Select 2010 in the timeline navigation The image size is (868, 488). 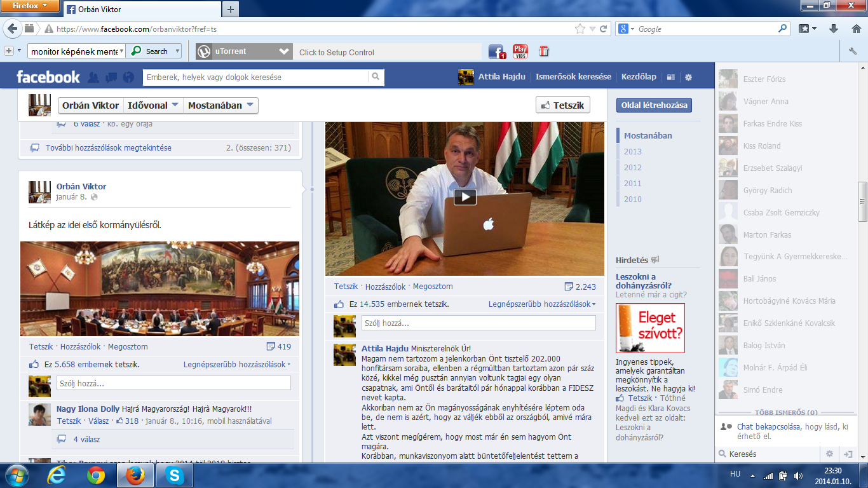coord(632,199)
